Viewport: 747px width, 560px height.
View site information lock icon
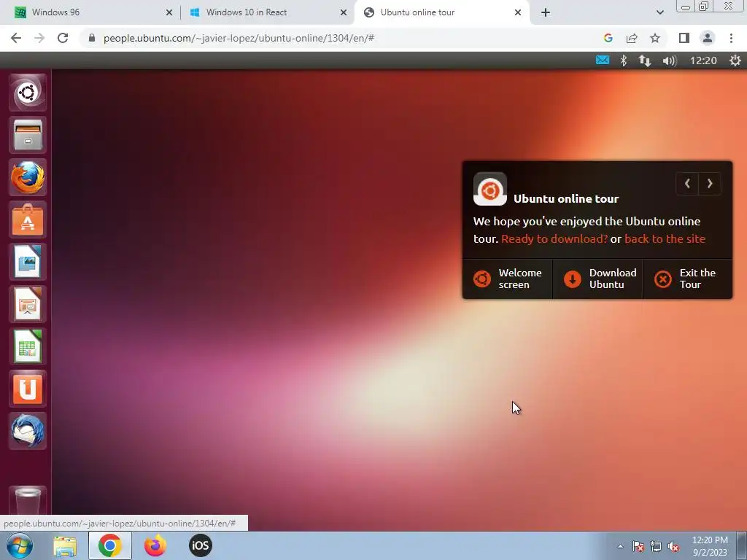click(92, 38)
